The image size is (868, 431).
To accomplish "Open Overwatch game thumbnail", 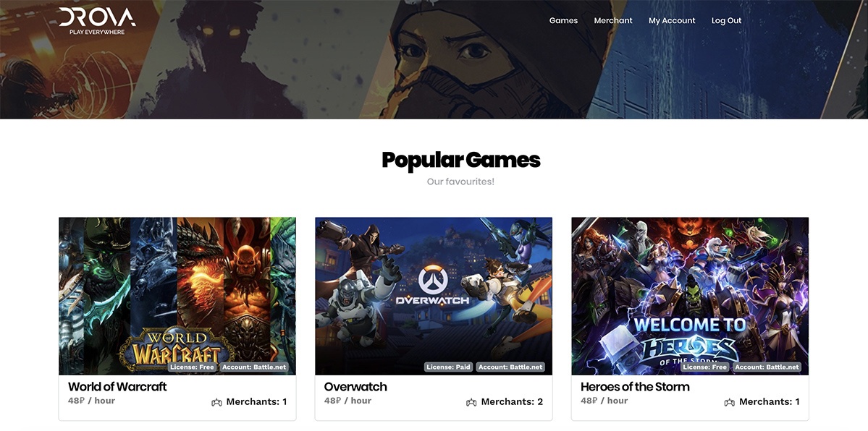I will click(x=434, y=296).
